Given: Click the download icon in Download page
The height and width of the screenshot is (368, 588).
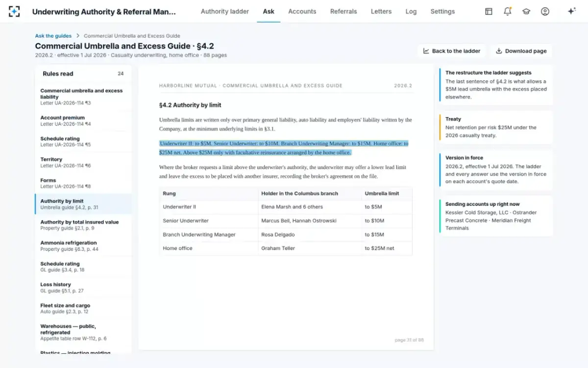Looking at the screenshot, I should pos(499,51).
